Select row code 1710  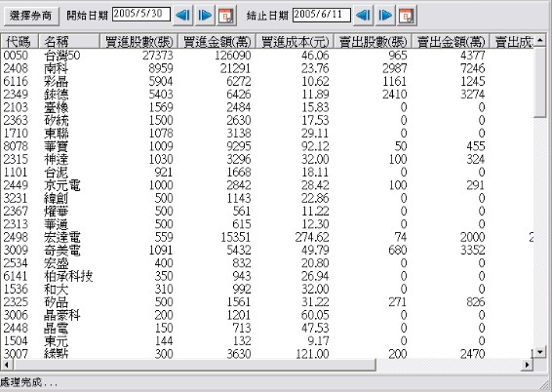pyautogui.click(x=16, y=134)
